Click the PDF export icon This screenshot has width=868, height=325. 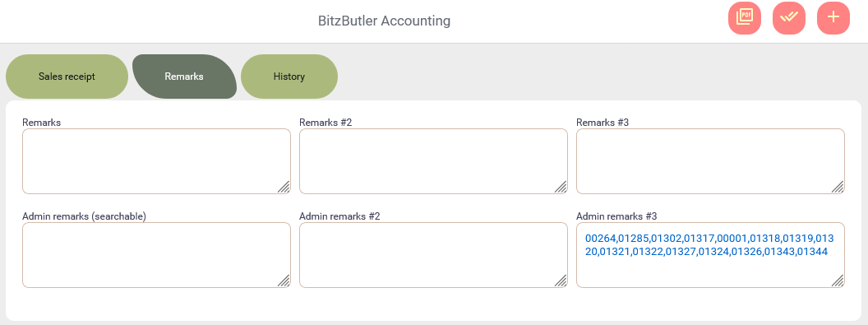[745, 18]
